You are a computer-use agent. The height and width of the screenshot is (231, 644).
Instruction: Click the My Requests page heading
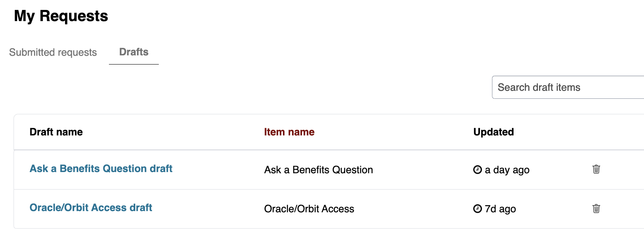click(61, 16)
